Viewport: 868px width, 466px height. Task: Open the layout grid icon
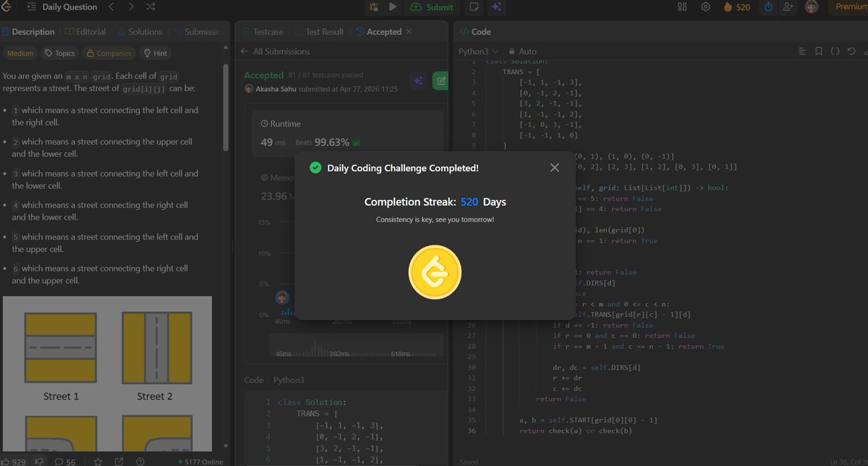click(682, 7)
